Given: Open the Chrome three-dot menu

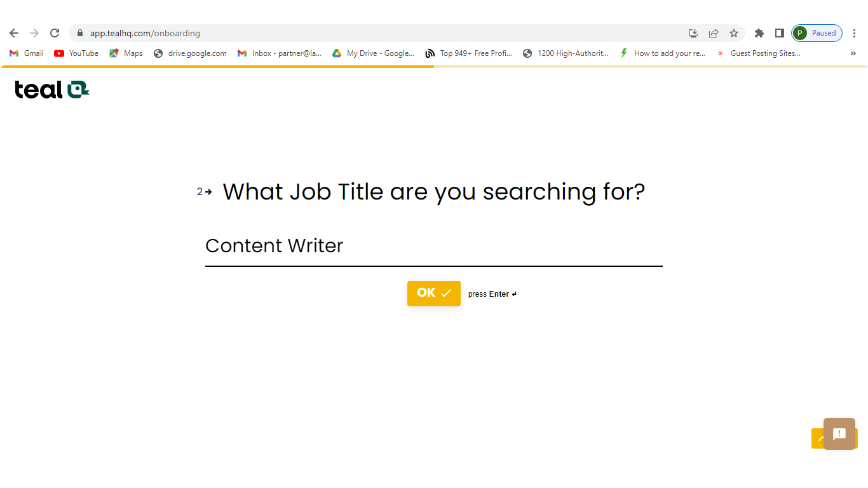Looking at the screenshot, I should (855, 33).
